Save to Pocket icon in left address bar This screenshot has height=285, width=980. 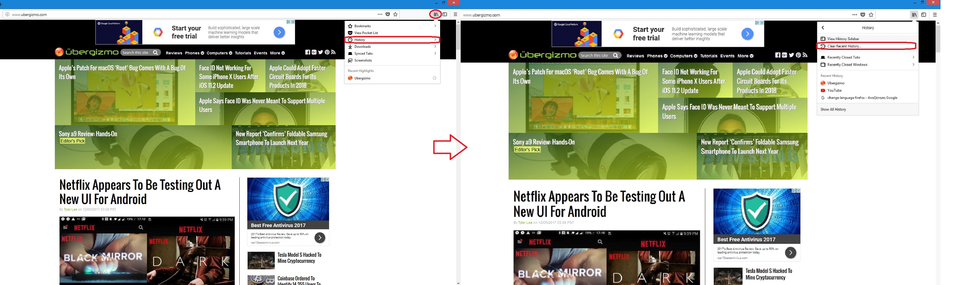[x=388, y=15]
